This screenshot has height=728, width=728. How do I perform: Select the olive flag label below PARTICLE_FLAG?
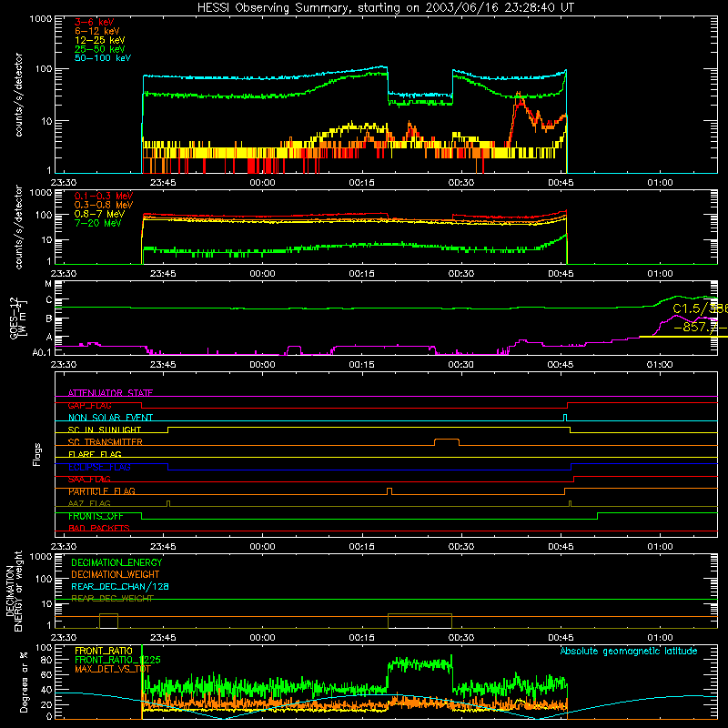[x=89, y=504]
